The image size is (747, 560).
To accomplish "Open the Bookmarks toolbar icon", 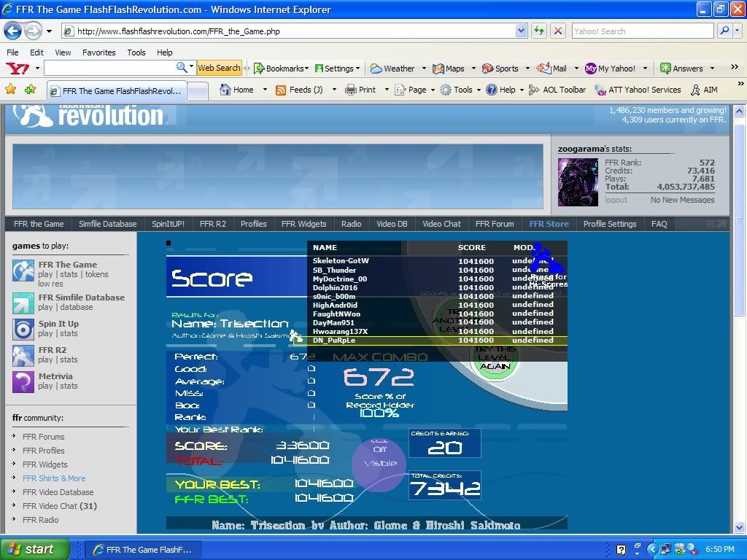I will tap(259, 69).
